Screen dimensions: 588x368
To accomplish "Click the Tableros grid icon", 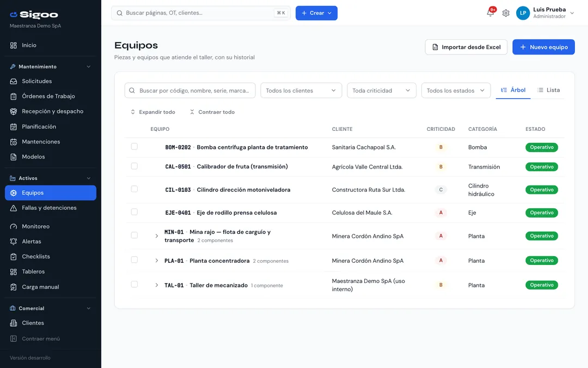I will pos(14,272).
